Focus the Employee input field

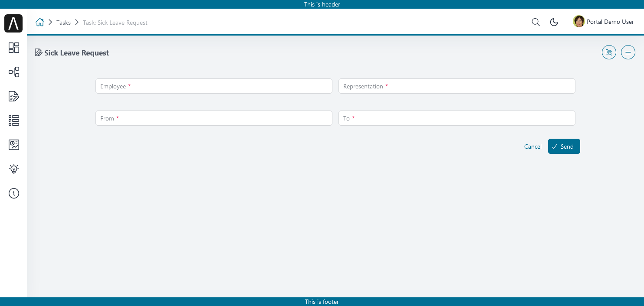(x=214, y=86)
